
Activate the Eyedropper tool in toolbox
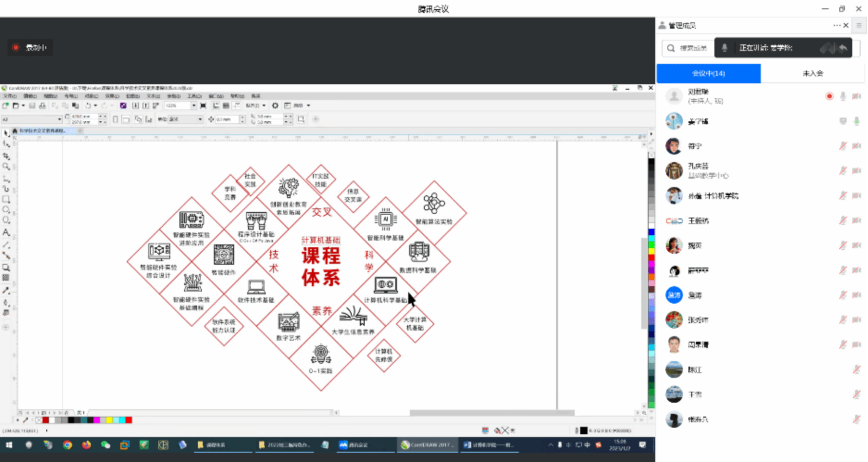click(x=6, y=291)
